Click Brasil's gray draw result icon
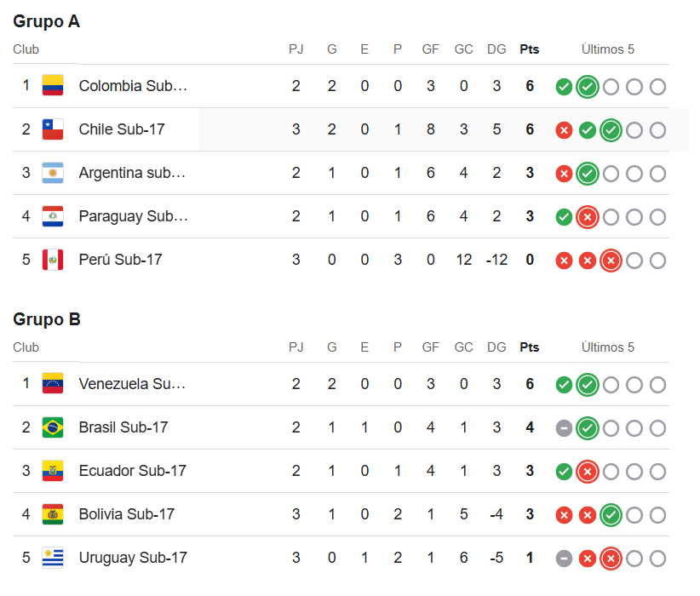The image size is (700, 596). [x=564, y=428]
